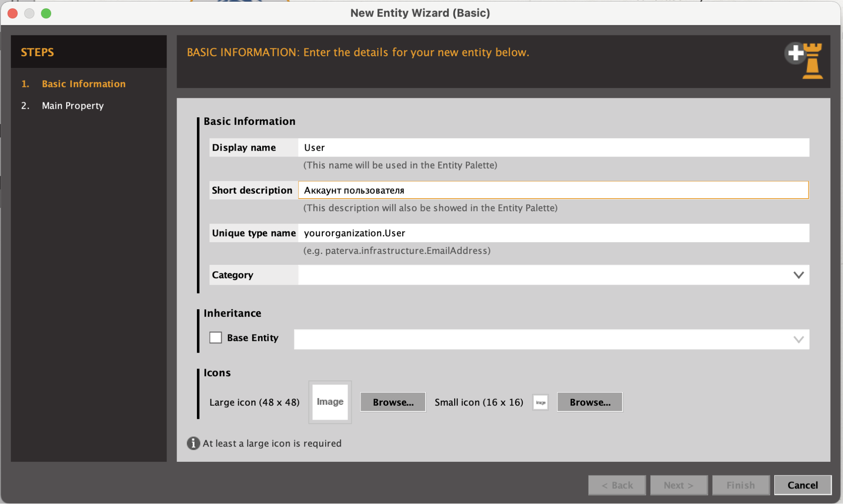Open the Category dropdown arrow
The width and height of the screenshot is (843, 504).
tap(798, 275)
